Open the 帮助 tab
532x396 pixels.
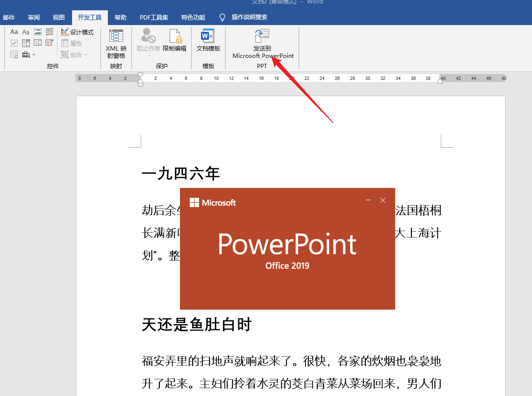[x=120, y=17]
